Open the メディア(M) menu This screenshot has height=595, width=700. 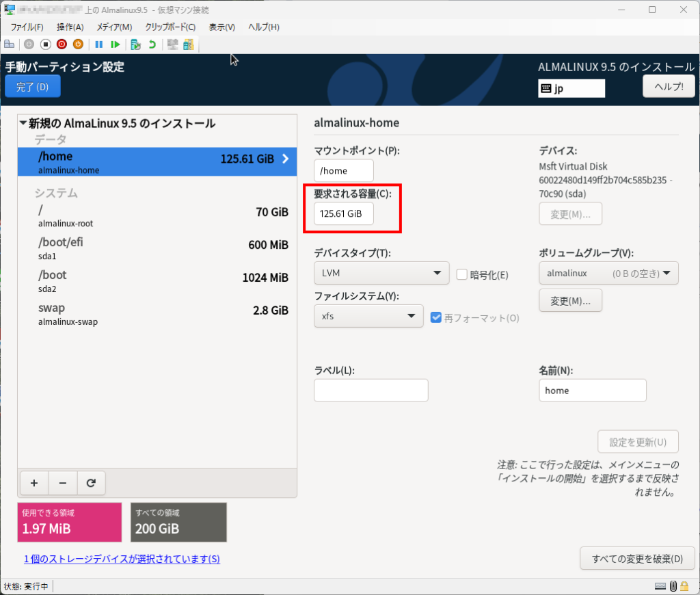[x=114, y=27]
